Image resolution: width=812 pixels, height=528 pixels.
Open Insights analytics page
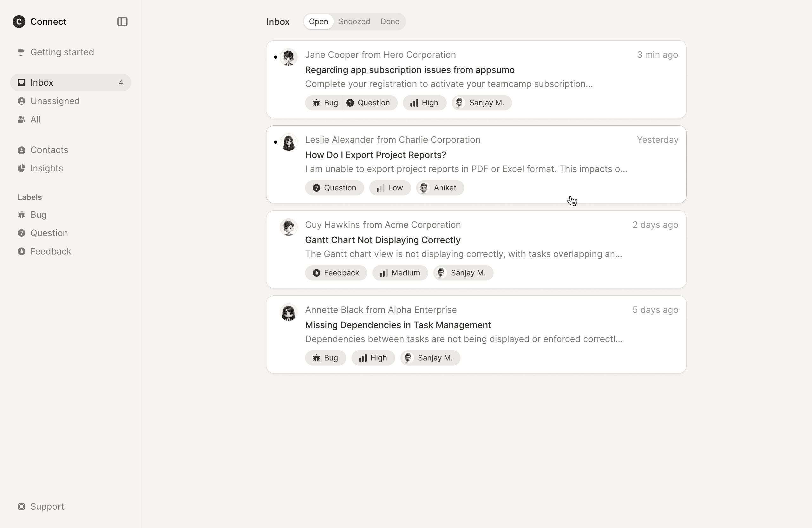tap(46, 168)
